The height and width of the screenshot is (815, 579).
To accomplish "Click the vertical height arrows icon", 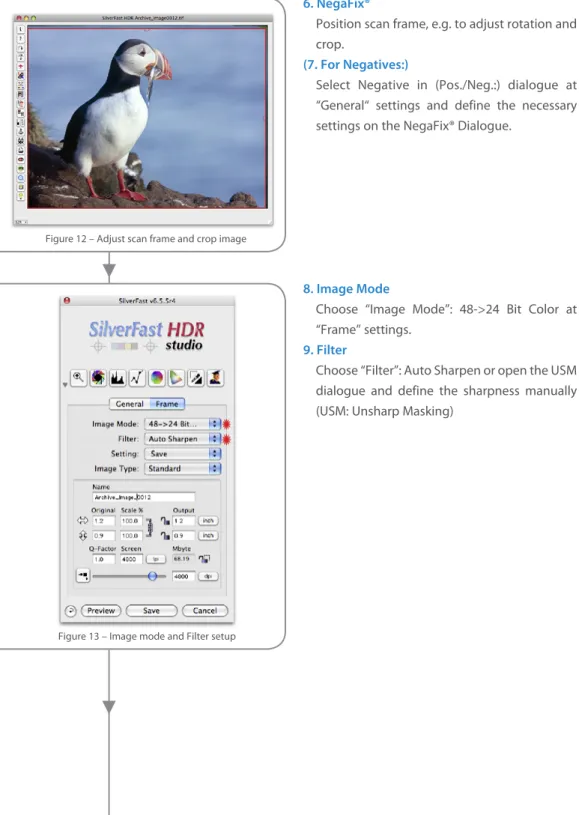I will 83,535.
